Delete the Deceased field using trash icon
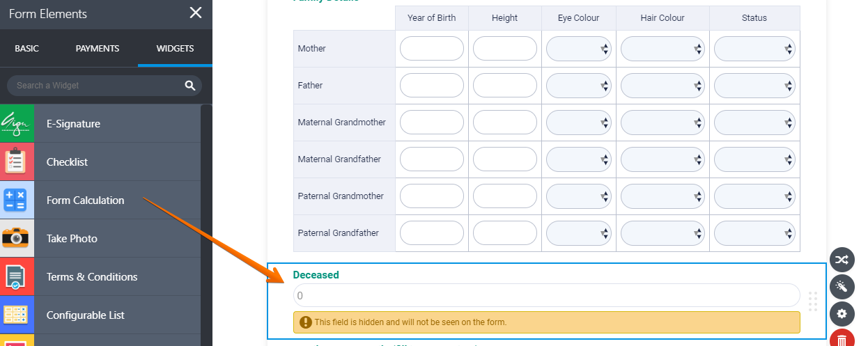868x346 pixels. [x=842, y=340]
